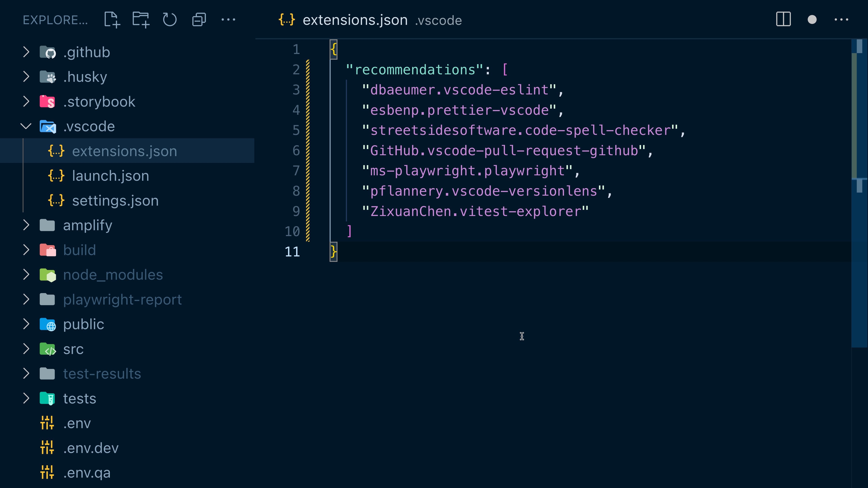Toggle the .vscode breadcrumb in the title
This screenshot has width=868, height=488.
coord(438,21)
